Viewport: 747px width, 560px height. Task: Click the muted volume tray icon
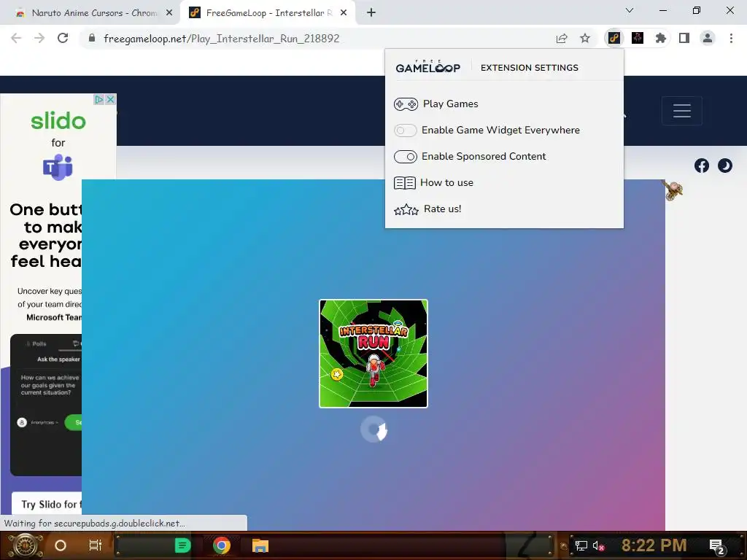click(598, 545)
